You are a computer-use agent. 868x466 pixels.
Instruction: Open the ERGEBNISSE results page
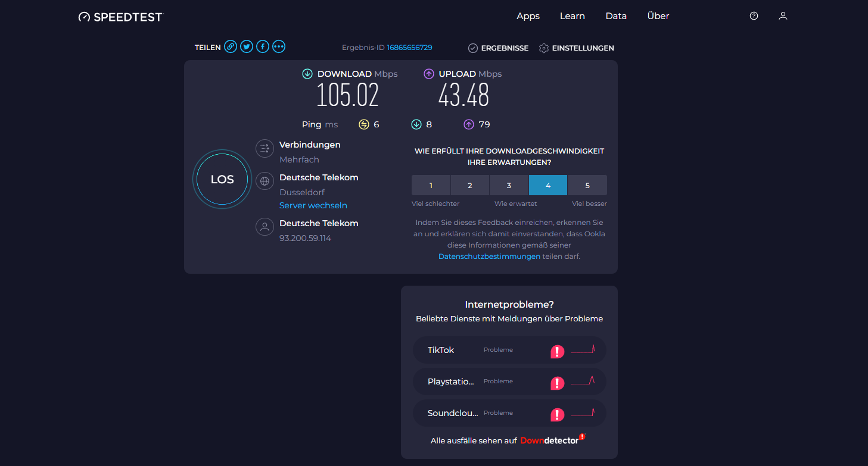(x=505, y=48)
